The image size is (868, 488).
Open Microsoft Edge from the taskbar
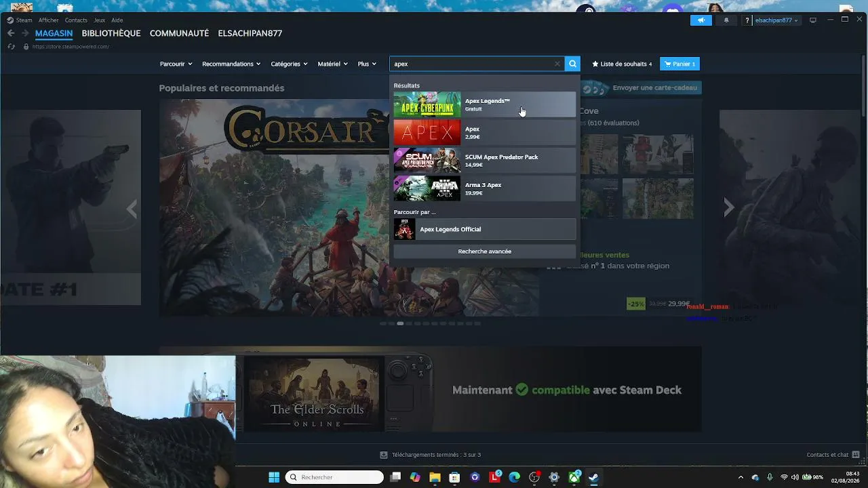pyautogui.click(x=514, y=477)
